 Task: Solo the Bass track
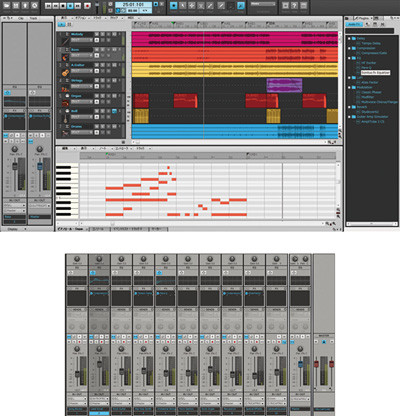(103, 49)
